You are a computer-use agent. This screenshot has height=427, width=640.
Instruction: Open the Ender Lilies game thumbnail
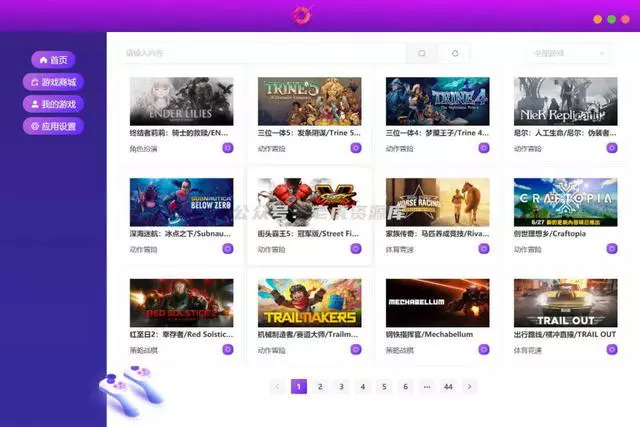point(182,101)
